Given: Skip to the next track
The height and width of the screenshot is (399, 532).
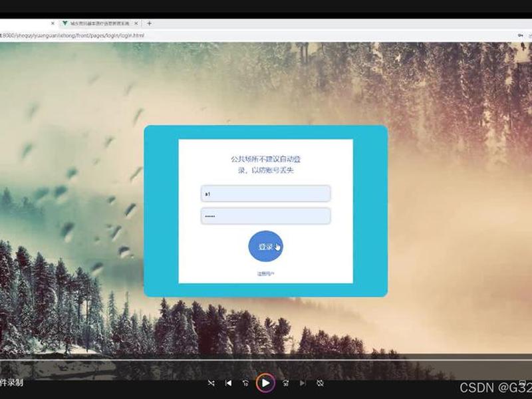Looking at the screenshot, I should coord(303,383).
